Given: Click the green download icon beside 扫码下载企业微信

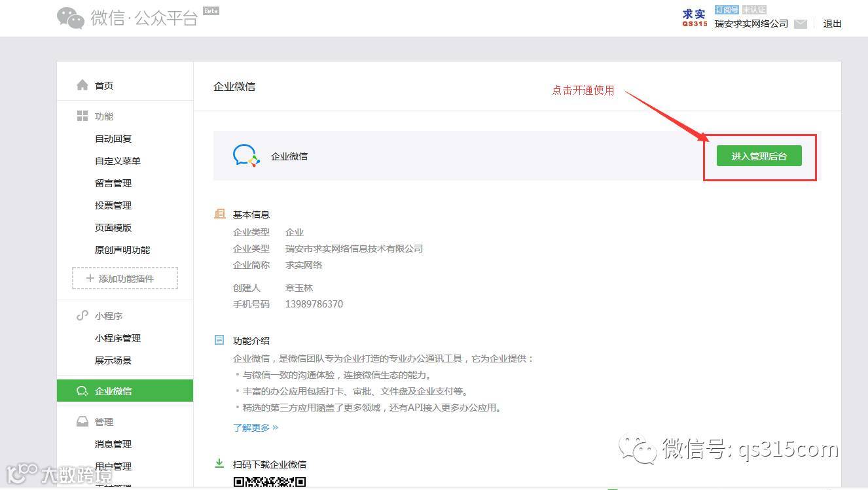Looking at the screenshot, I should (x=220, y=464).
